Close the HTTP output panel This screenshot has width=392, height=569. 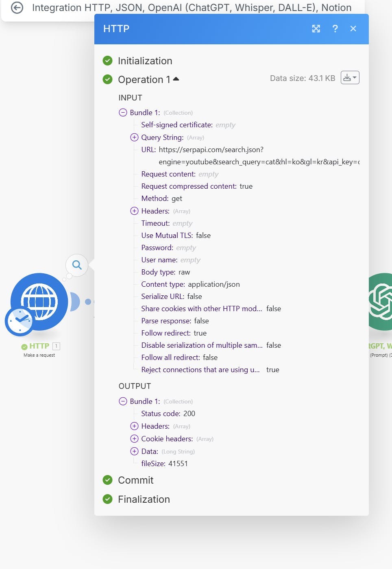tap(353, 28)
